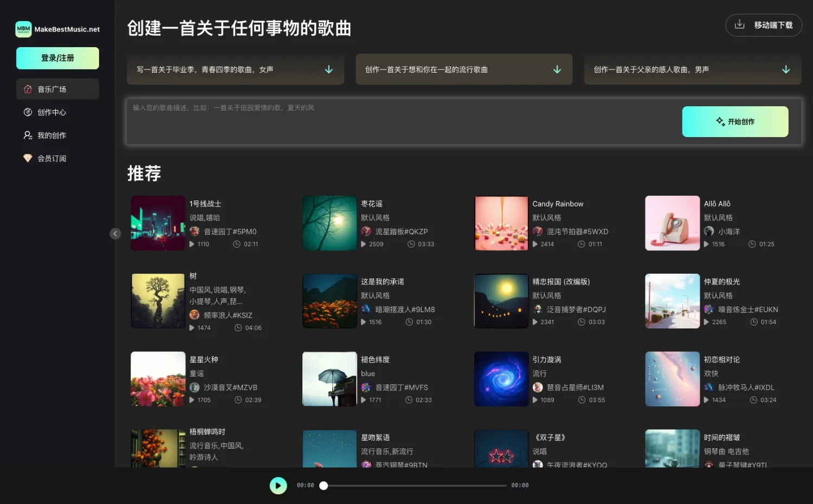Click the playback progress track

[x=415, y=486]
